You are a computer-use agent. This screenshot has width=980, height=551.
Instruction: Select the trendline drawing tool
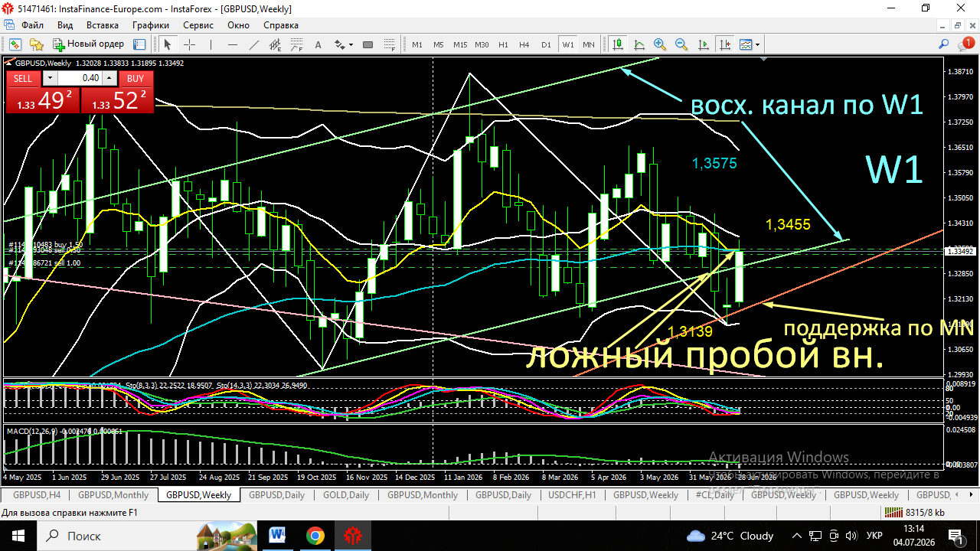coord(253,44)
